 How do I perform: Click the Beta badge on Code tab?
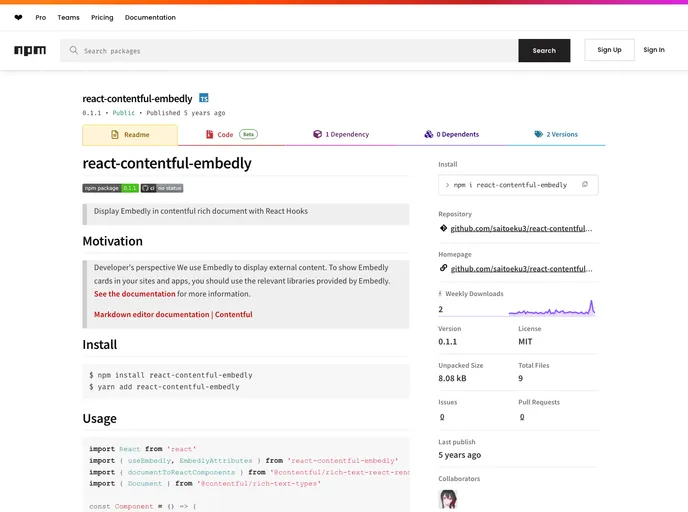point(248,134)
